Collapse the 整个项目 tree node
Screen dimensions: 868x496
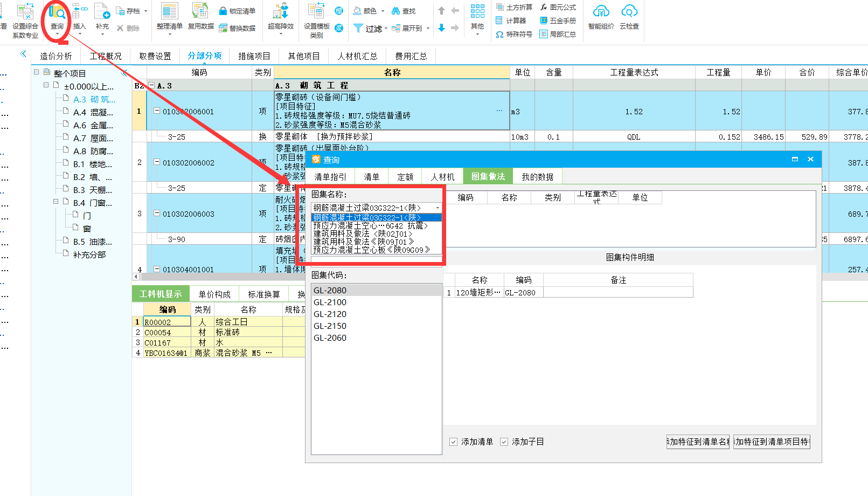(36, 72)
